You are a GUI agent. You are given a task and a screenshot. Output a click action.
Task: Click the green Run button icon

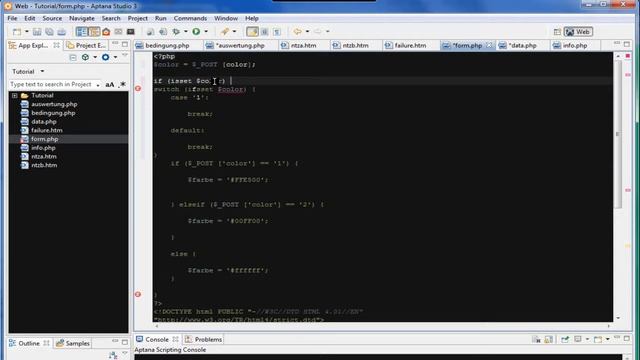[196, 31]
